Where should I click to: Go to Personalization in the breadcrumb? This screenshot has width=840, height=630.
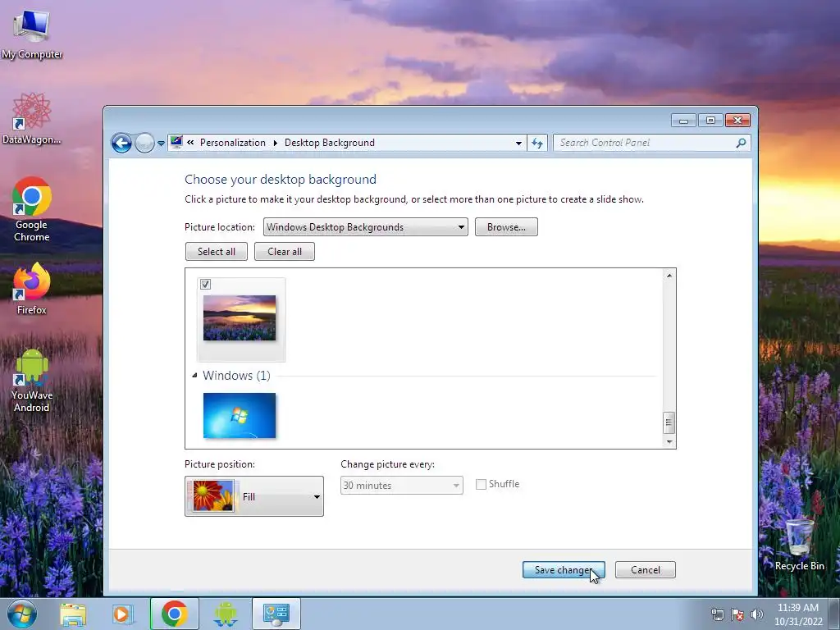(x=232, y=143)
